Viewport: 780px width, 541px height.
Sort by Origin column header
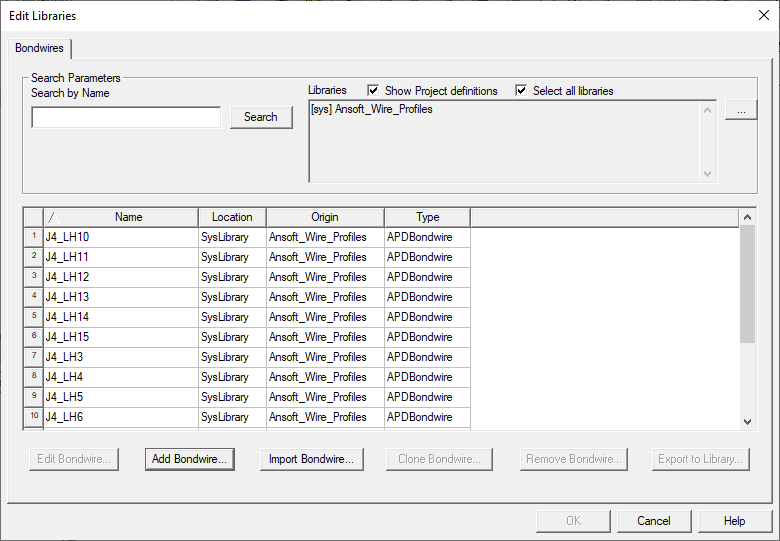point(325,217)
